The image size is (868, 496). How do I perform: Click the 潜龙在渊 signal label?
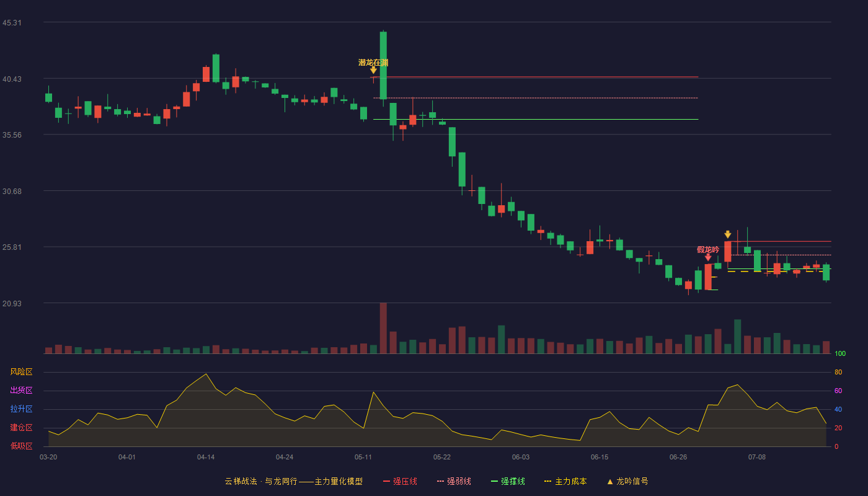point(373,63)
